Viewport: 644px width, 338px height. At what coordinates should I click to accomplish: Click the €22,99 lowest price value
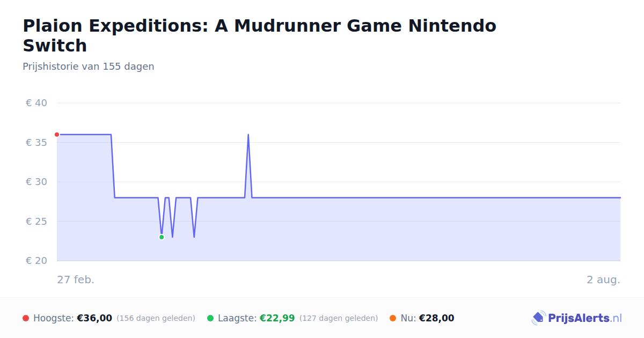277,318
